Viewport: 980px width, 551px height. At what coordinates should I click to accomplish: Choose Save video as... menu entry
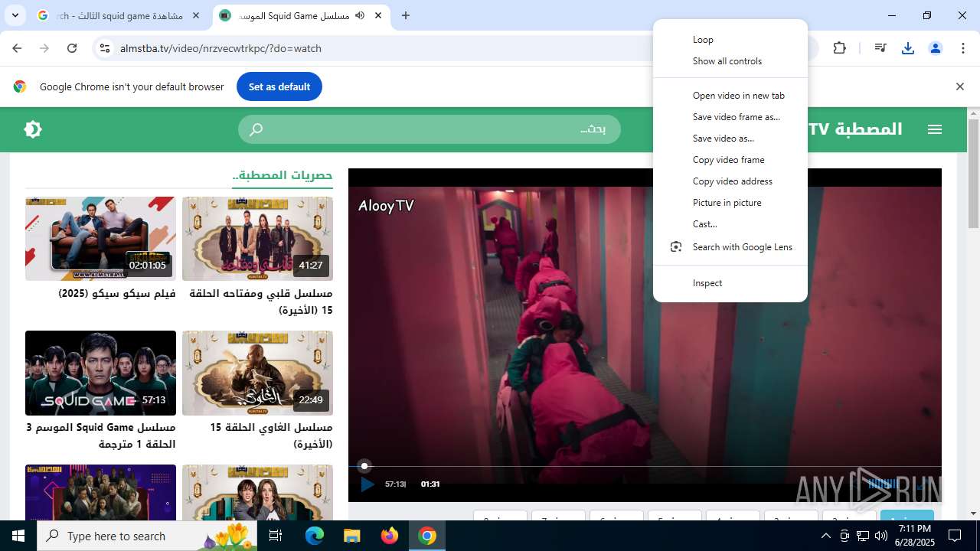pyautogui.click(x=730, y=139)
